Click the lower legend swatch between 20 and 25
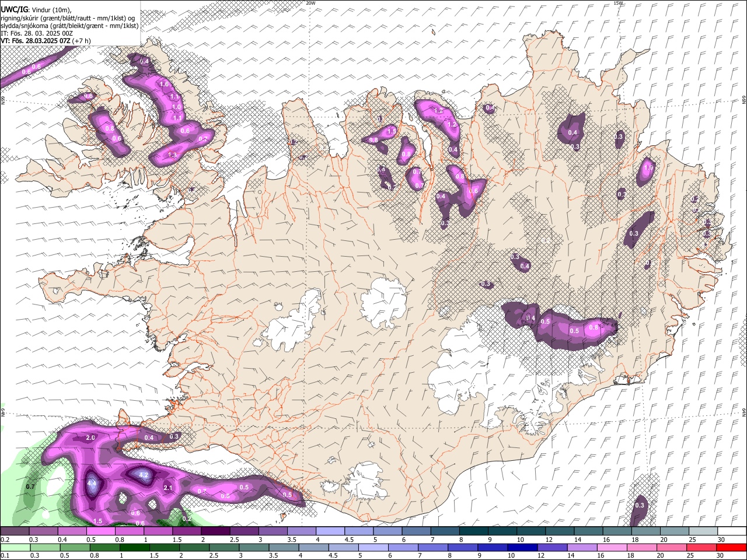 pyautogui.click(x=673, y=548)
